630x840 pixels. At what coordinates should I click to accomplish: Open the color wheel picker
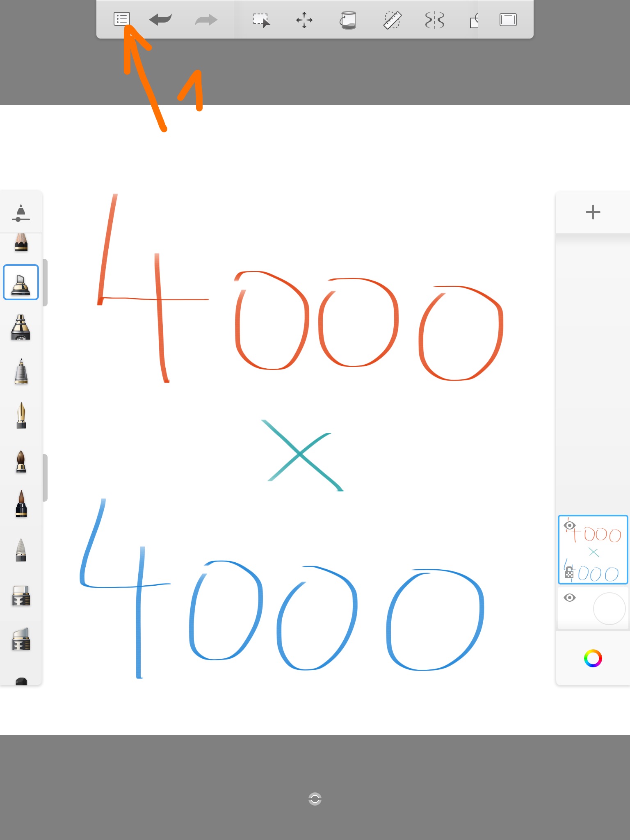click(593, 658)
